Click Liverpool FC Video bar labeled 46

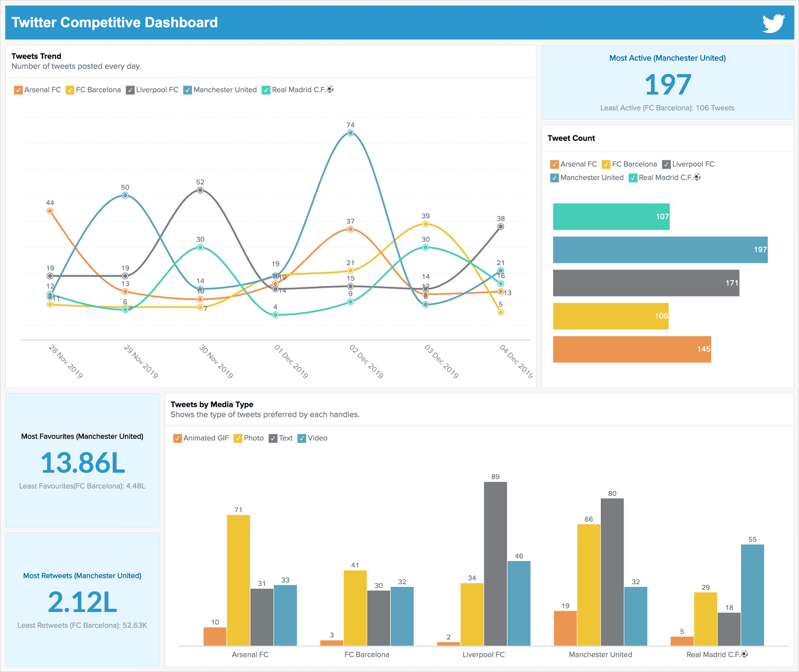(519, 604)
